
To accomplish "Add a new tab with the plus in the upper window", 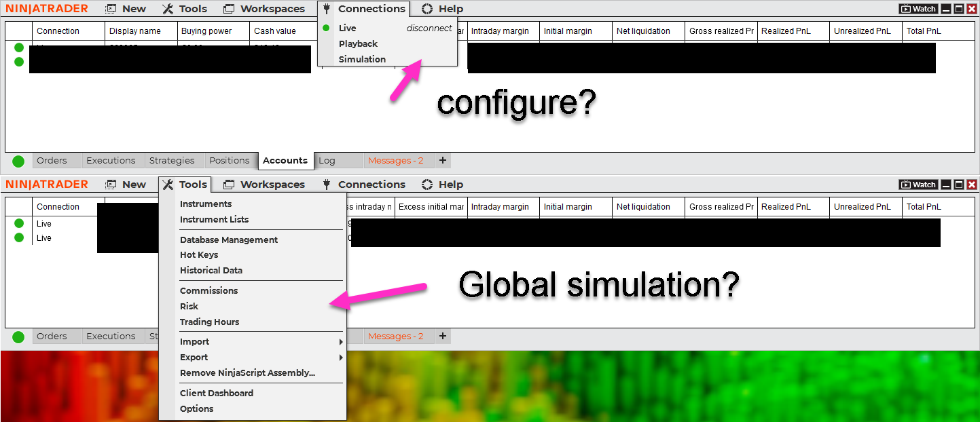I will [443, 161].
